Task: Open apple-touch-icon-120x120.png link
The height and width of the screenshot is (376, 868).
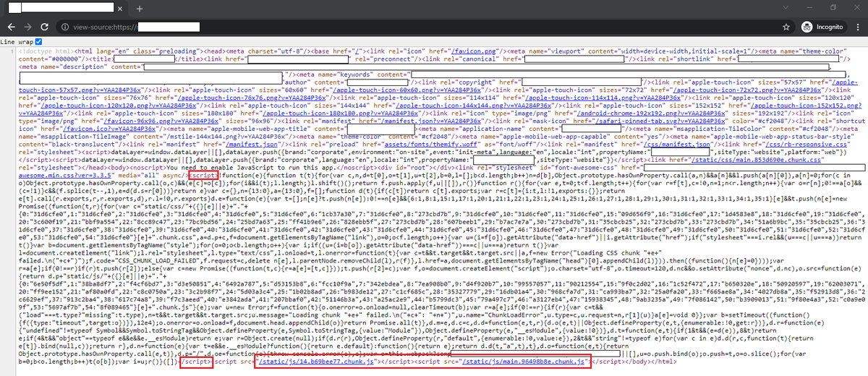Action: coord(118,105)
